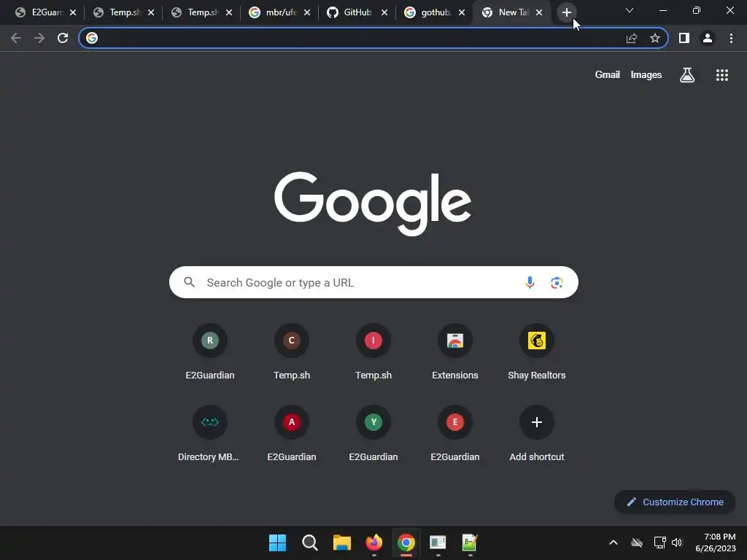Screen dimensions: 747x560
Task: Open Firefox from the taskbar
Action: pyautogui.click(x=374, y=542)
